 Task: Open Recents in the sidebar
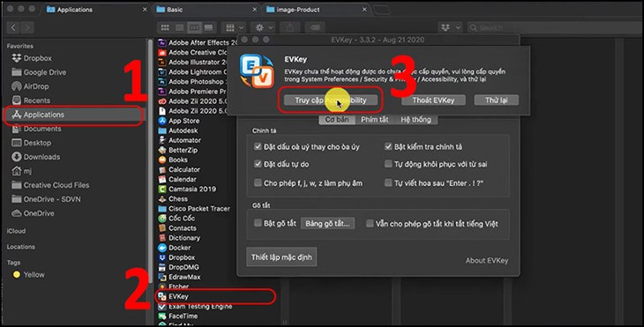[31, 100]
